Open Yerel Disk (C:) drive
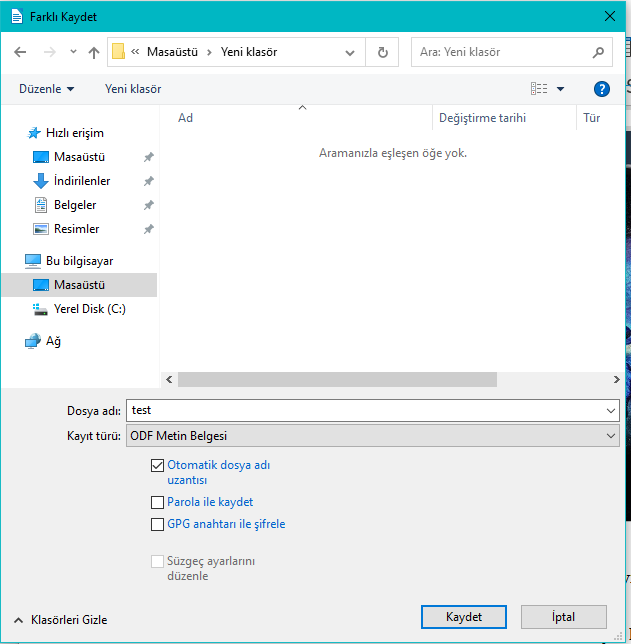631x644 pixels. tap(89, 309)
